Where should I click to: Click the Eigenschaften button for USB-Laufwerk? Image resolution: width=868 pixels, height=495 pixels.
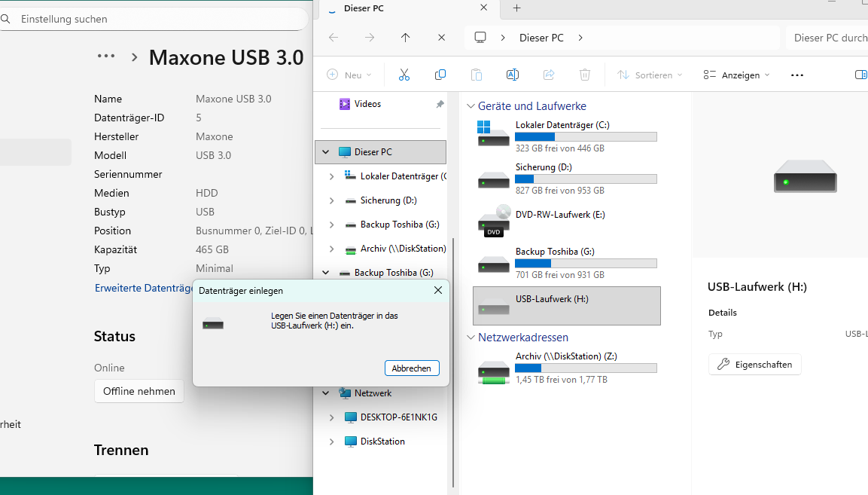tap(754, 364)
